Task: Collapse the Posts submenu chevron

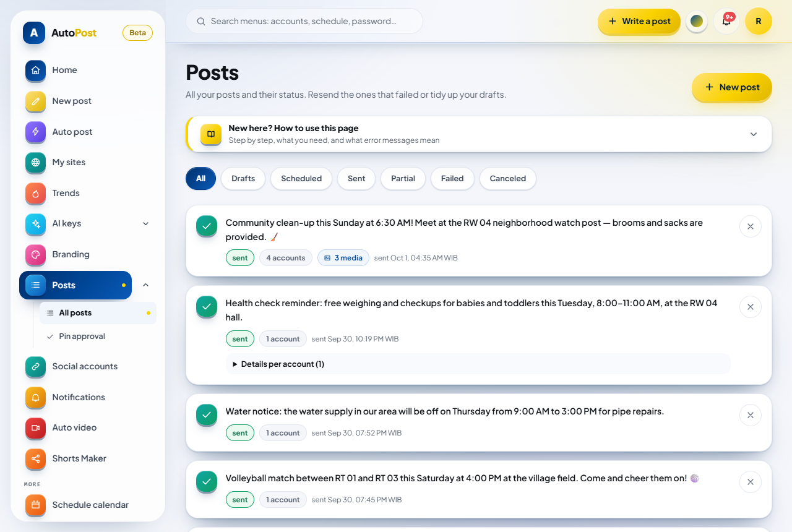Action: [146, 285]
